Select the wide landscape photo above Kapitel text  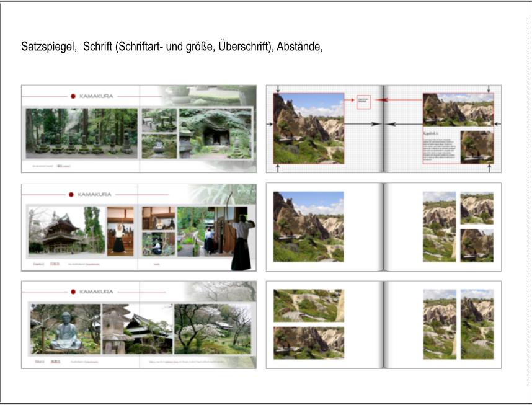point(458,109)
